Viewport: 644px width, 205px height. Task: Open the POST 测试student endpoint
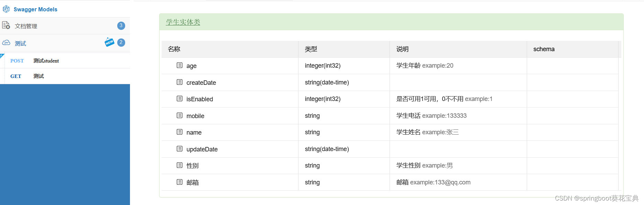[65, 60]
